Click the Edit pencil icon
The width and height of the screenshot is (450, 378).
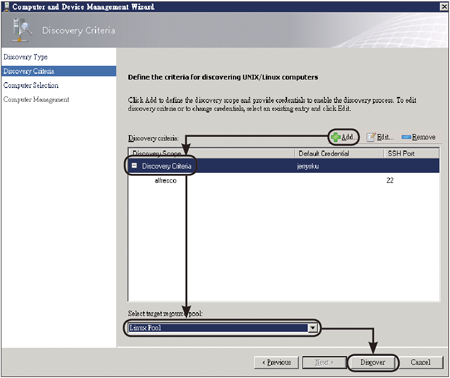[371, 137]
